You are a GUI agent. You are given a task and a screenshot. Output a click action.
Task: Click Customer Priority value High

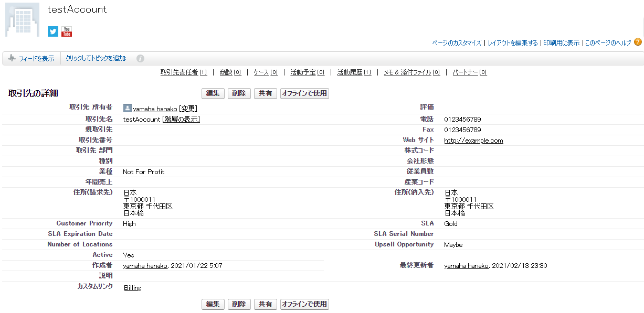(x=129, y=223)
